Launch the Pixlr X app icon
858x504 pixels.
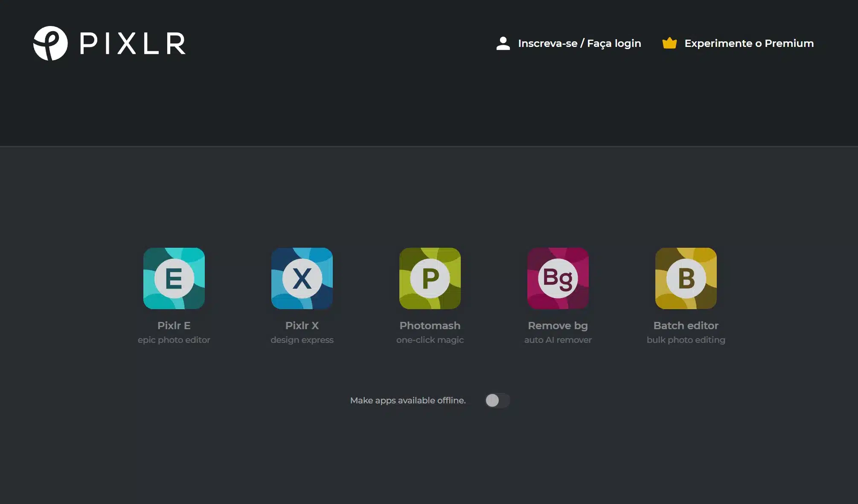pos(302,278)
